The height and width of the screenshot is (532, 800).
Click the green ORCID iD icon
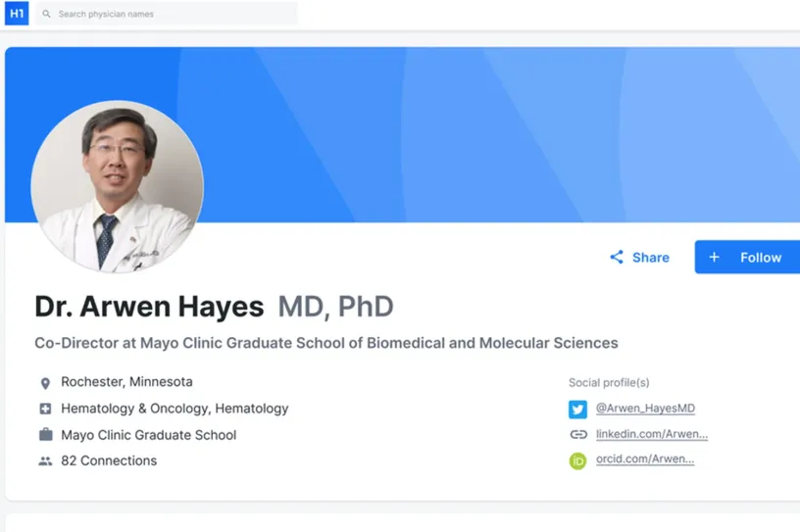(x=577, y=461)
